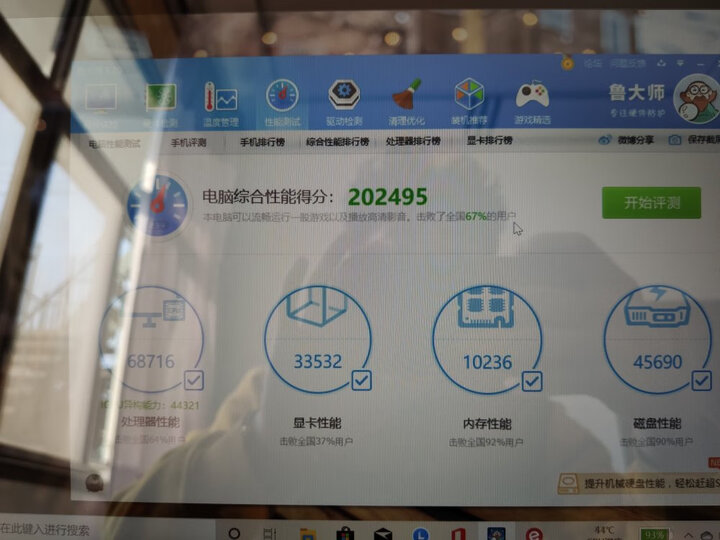Click the 问题反馈 feedback link
Viewport: 720px width, 540px height.
click(x=628, y=63)
